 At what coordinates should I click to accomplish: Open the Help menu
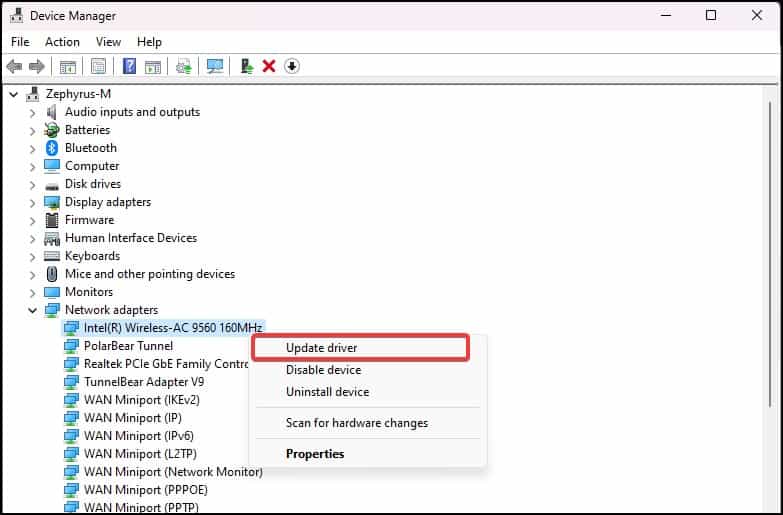coord(149,42)
